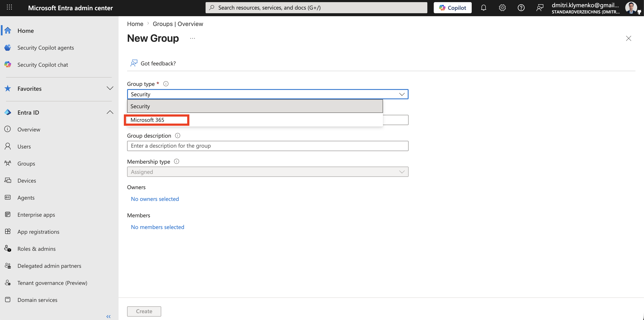This screenshot has width=644, height=320.
Task: Open Delegated admin partners icon
Action: 8,265
